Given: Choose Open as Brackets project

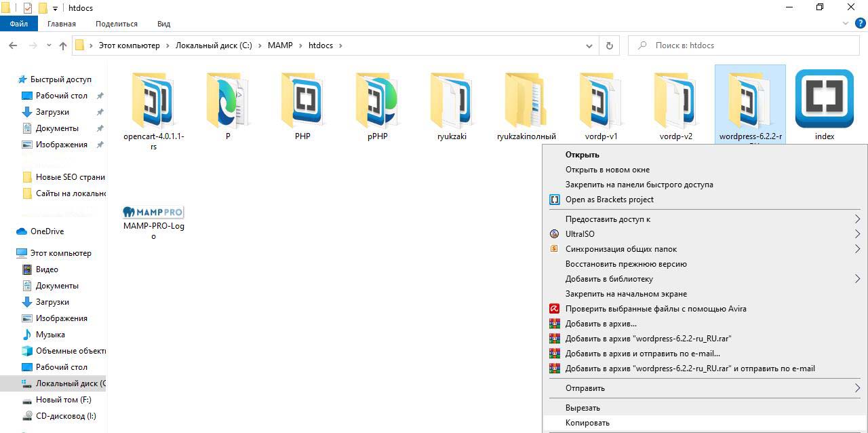Looking at the screenshot, I should coord(609,200).
